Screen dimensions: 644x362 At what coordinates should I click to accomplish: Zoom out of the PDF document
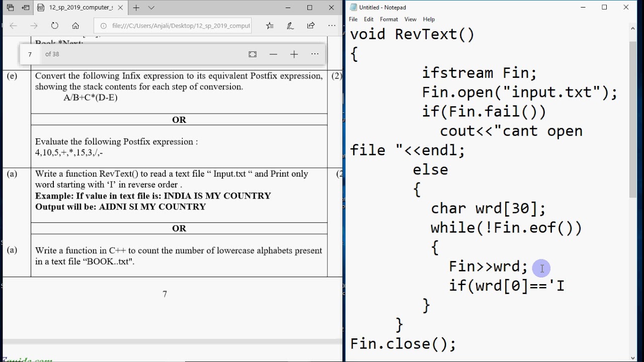[x=273, y=54]
